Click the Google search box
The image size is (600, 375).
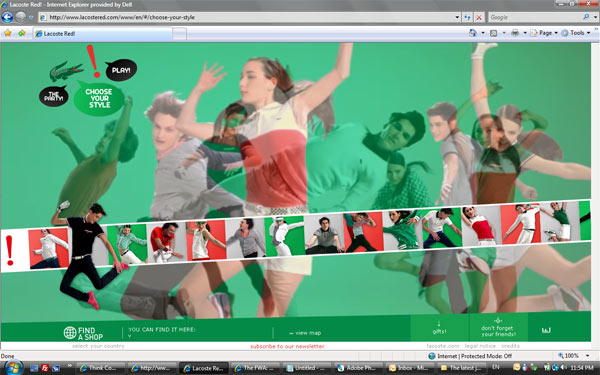[x=535, y=17]
